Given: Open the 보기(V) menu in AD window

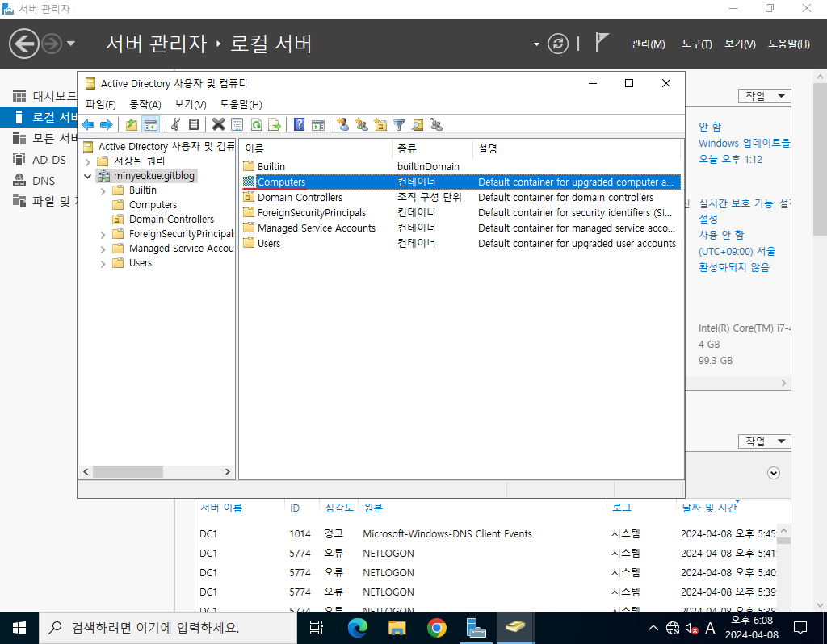Looking at the screenshot, I should (191, 104).
